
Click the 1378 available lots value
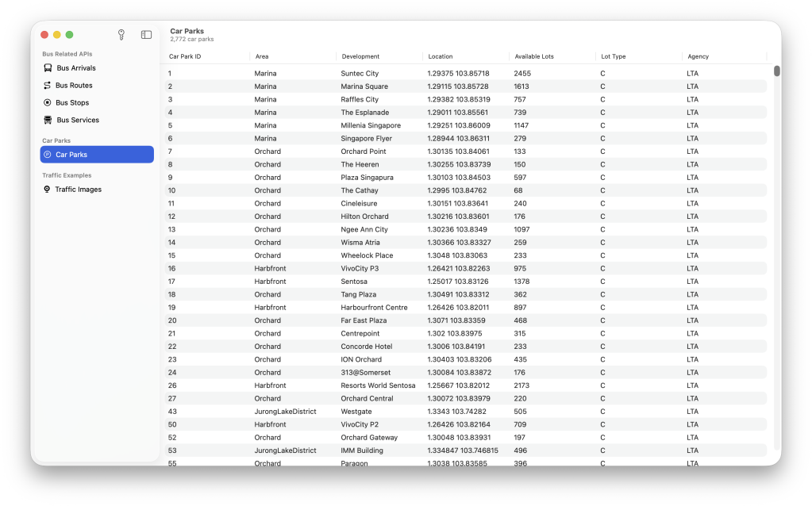tap(521, 282)
